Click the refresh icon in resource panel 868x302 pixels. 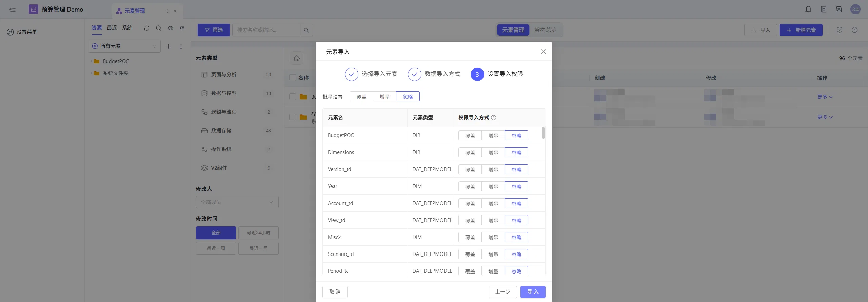point(146,28)
